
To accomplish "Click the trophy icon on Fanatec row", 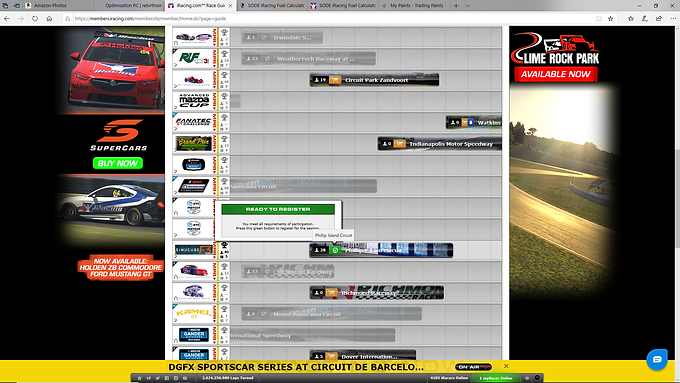I will pyautogui.click(x=224, y=118).
